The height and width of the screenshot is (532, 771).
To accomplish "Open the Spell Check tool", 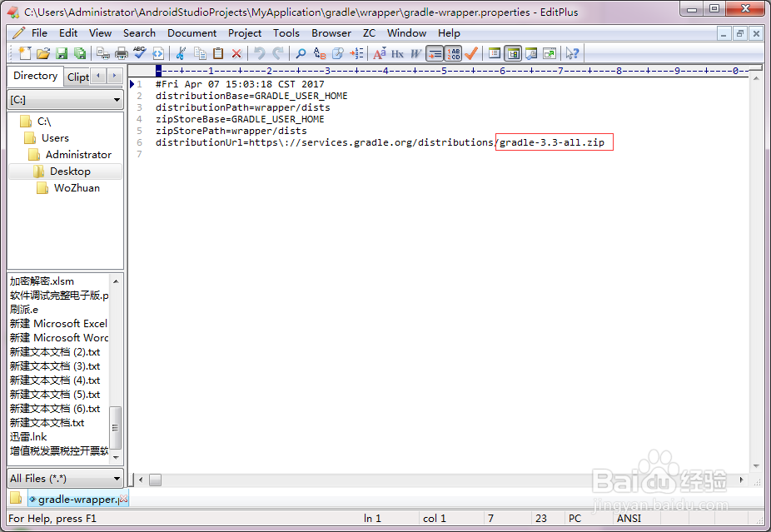I will [x=138, y=53].
